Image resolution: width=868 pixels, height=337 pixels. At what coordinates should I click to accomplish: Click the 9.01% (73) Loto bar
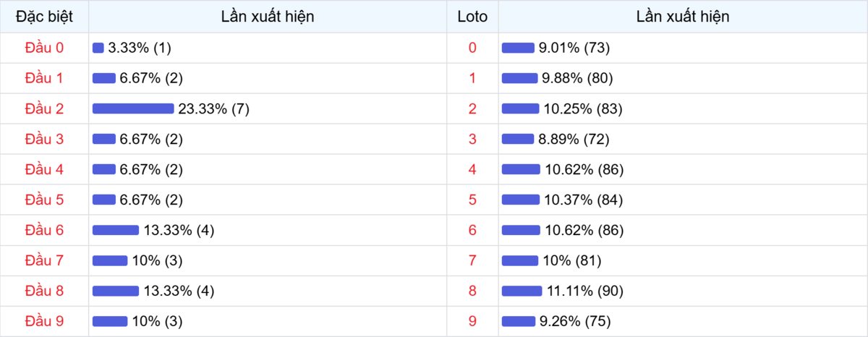click(518, 48)
